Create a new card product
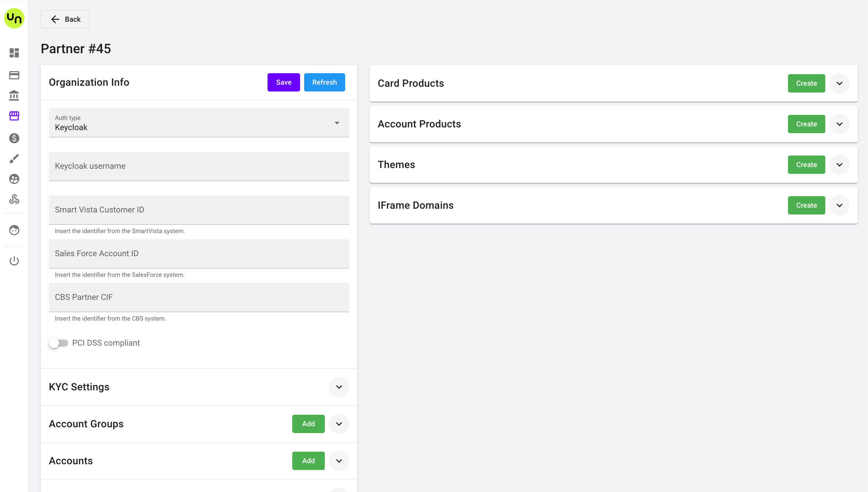The image size is (868, 492). pos(807,83)
